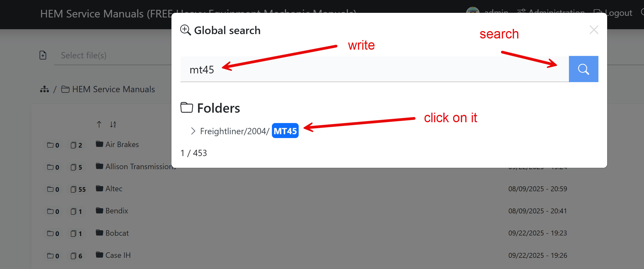The width and height of the screenshot is (644, 269).
Task: Click the Logout link
Action: click(613, 13)
